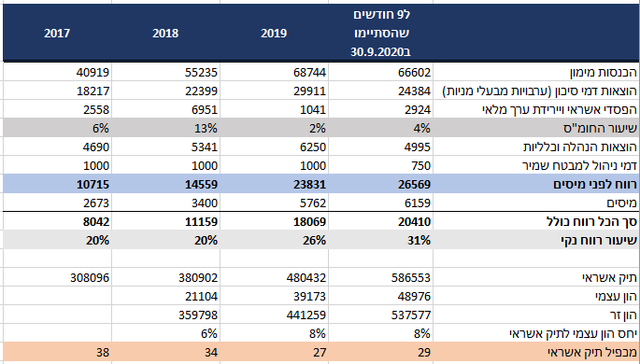Click credit losses value 2924

(x=418, y=110)
